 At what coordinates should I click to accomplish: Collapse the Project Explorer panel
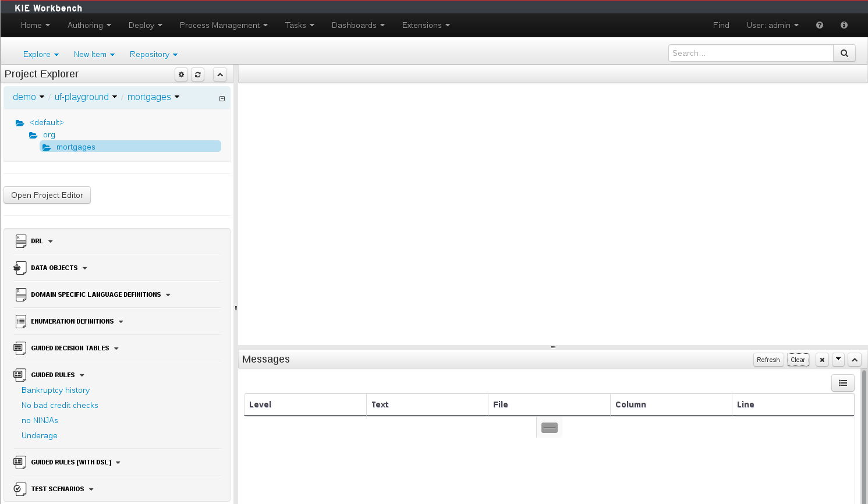click(x=220, y=74)
